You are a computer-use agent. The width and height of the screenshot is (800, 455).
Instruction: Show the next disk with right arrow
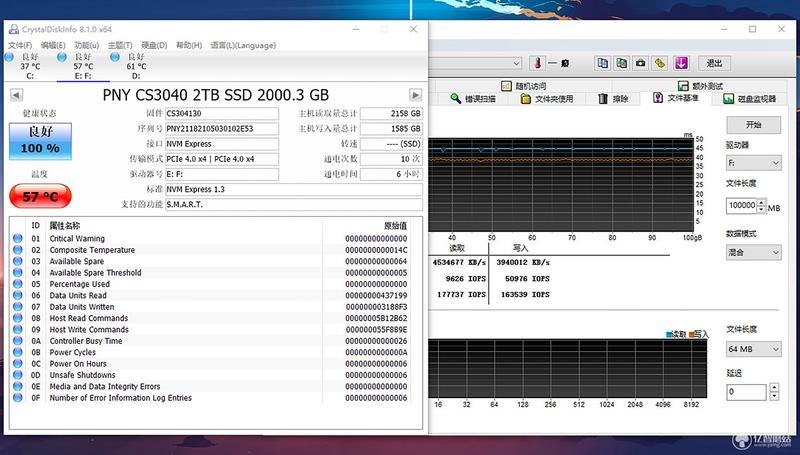416,95
